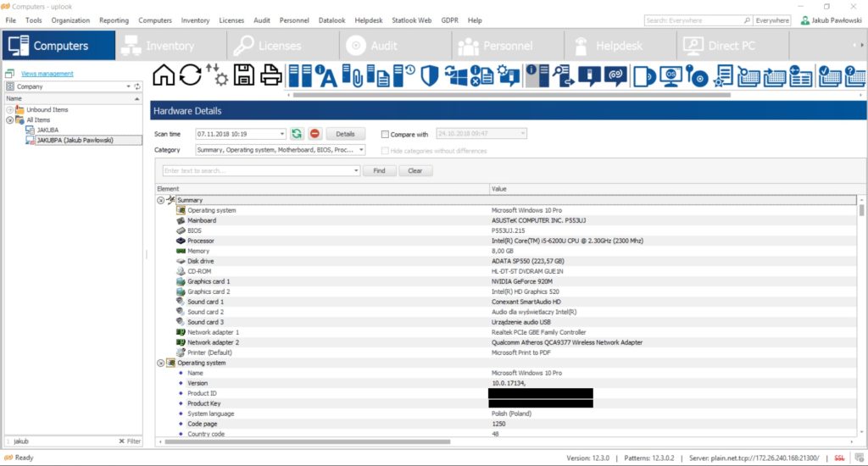Switch to the Direct PC module tab

coord(732,46)
